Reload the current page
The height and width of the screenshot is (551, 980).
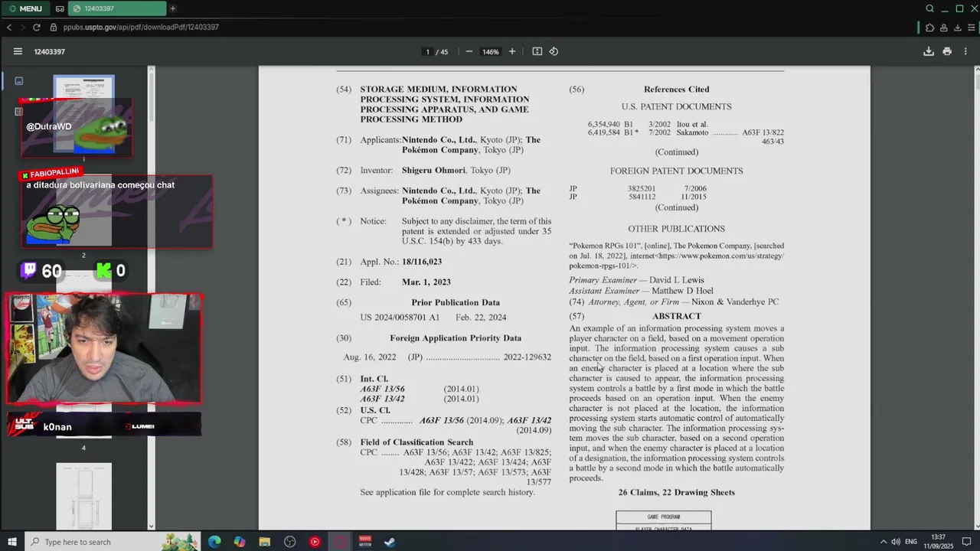(36, 27)
